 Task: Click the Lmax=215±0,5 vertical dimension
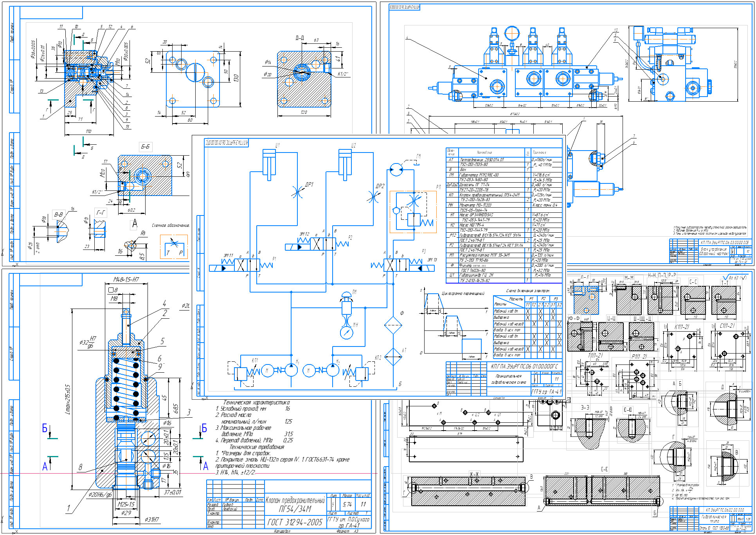67,399
